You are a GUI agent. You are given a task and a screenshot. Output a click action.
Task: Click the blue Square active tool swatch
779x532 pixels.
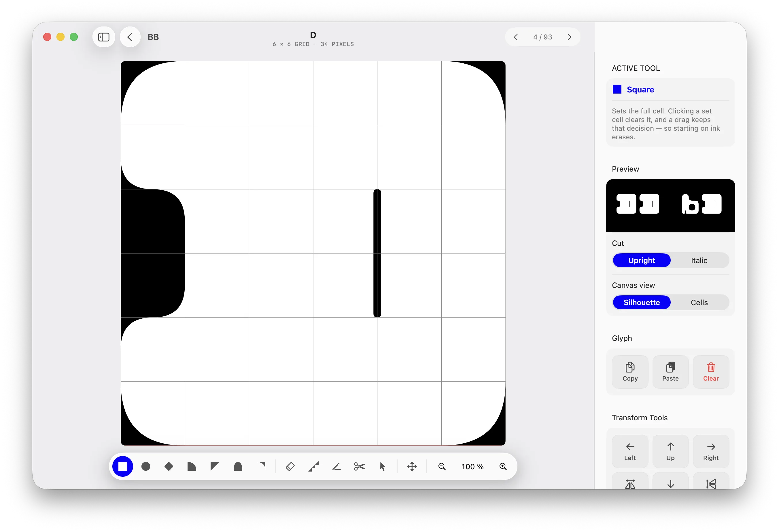click(617, 90)
